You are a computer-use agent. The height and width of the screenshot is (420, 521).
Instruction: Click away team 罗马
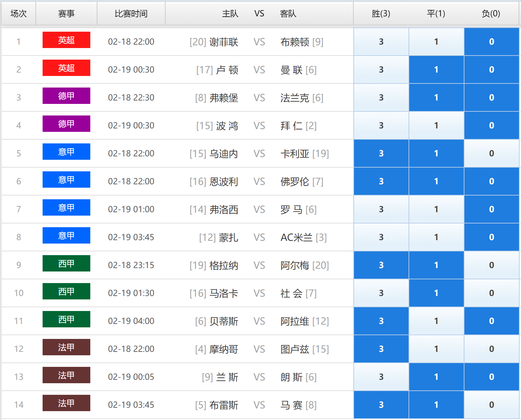coord(291,209)
